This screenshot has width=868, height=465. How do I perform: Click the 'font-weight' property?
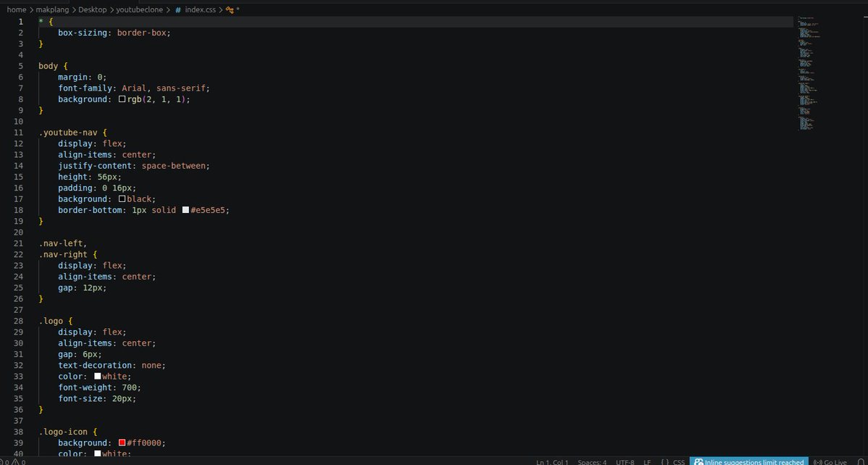point(85,387)
